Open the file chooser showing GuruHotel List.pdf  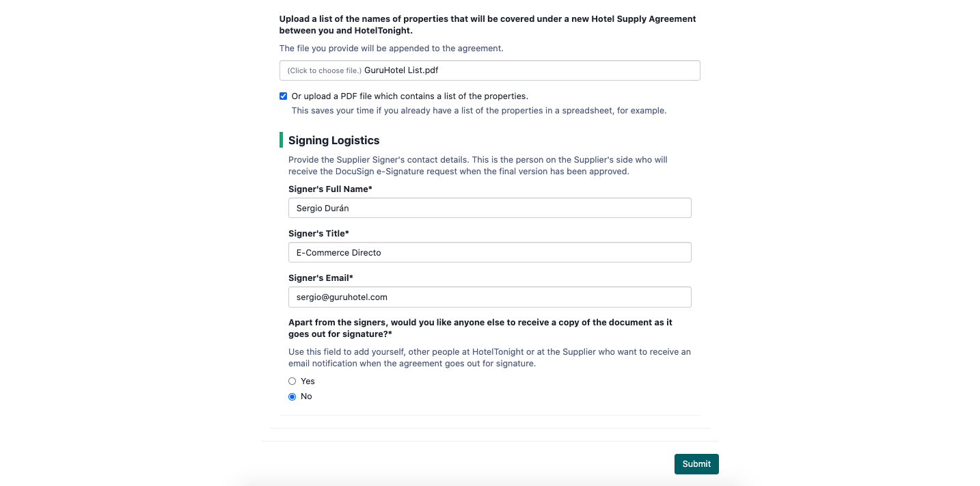pyautogui.click(x=489, y=70)
